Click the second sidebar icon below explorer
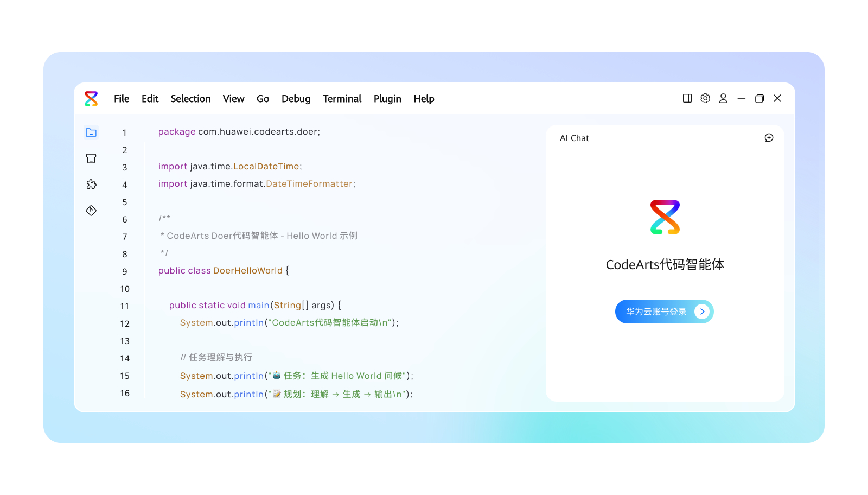The image size is (868, 495). [x=91, y=158]
